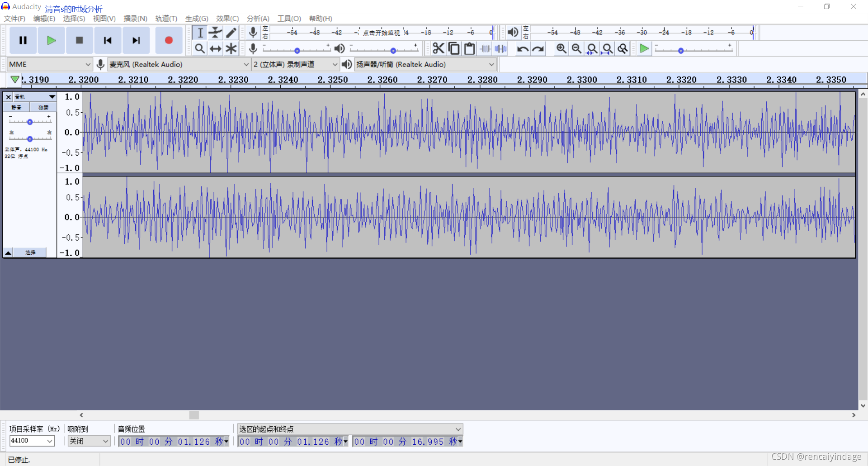Select the Draw (pencil) tool

click(231, 33)
